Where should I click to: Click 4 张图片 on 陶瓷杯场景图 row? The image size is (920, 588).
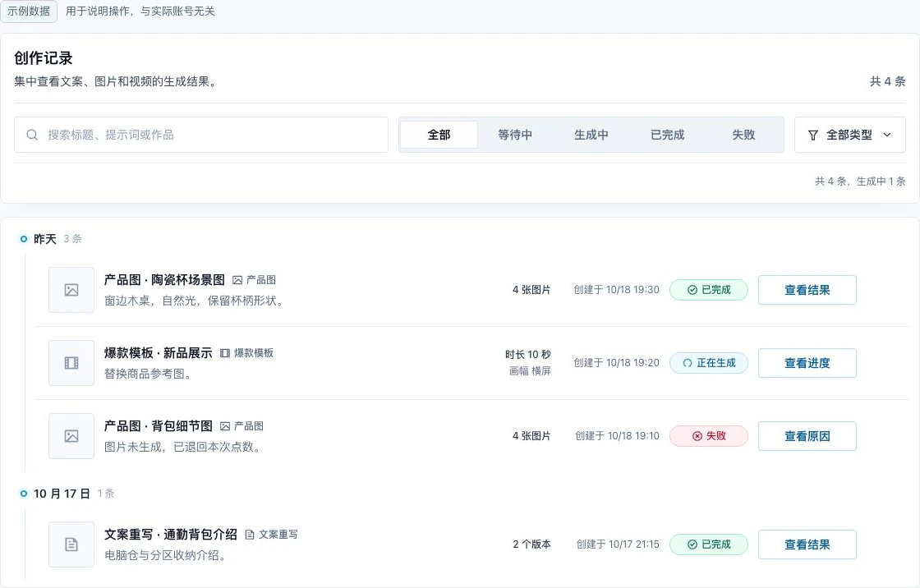pyautogui.click(x=531, y=290)
